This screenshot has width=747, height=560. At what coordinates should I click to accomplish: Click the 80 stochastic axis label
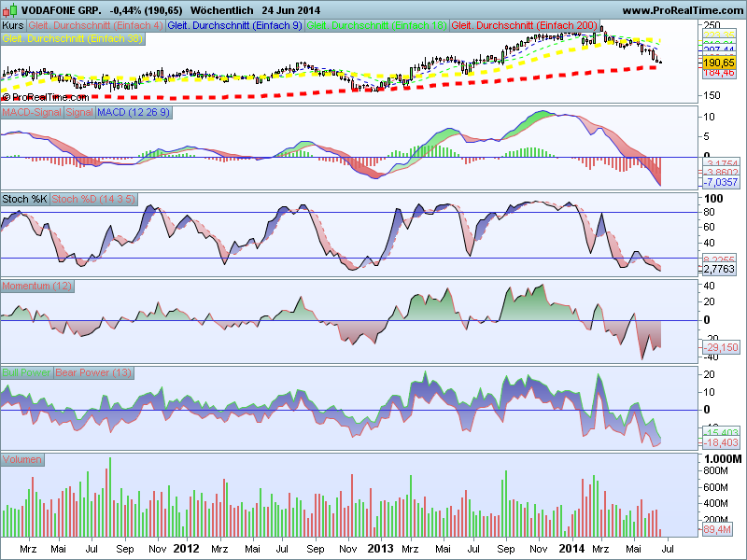click(710, 213)
